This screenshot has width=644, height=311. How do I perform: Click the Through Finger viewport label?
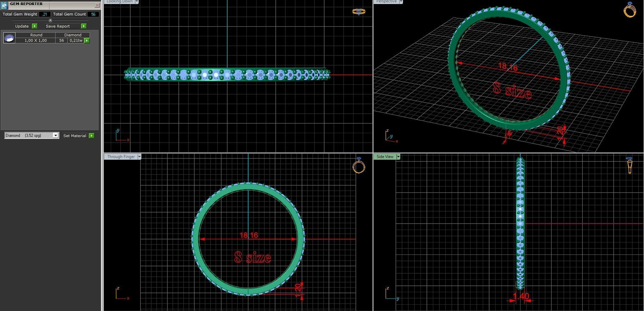pyautogui.click(x=121, y=157)
